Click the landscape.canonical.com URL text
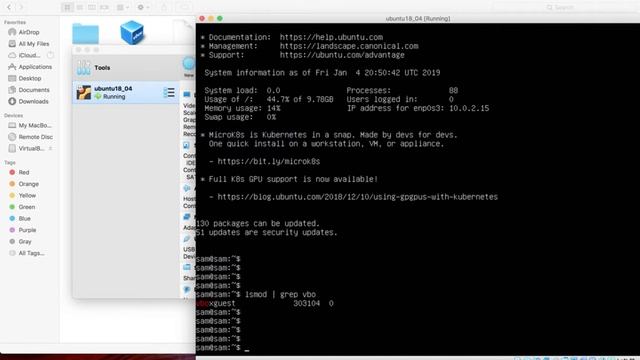 349,46
